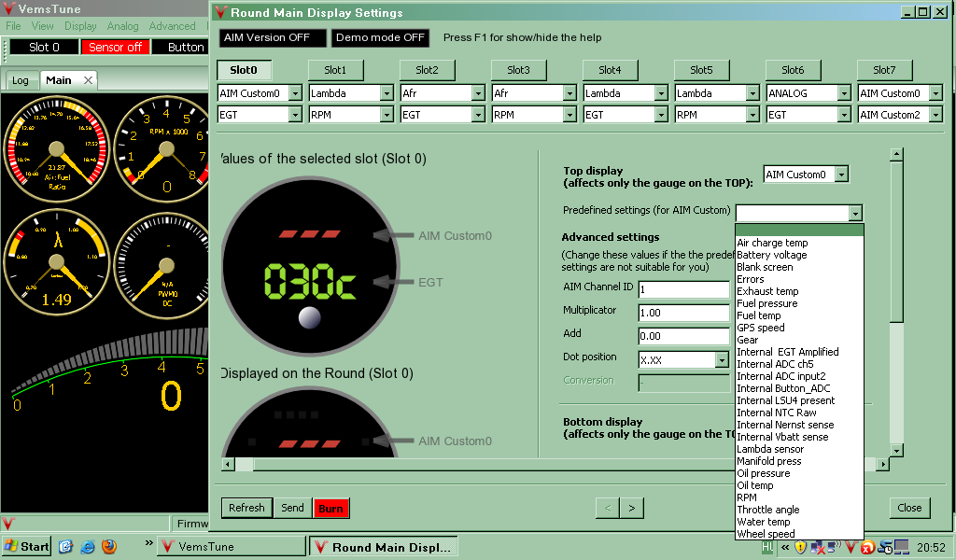Click the AIM Channel ID field
Viewport: 956px width, 560px height.
(683, 289)
